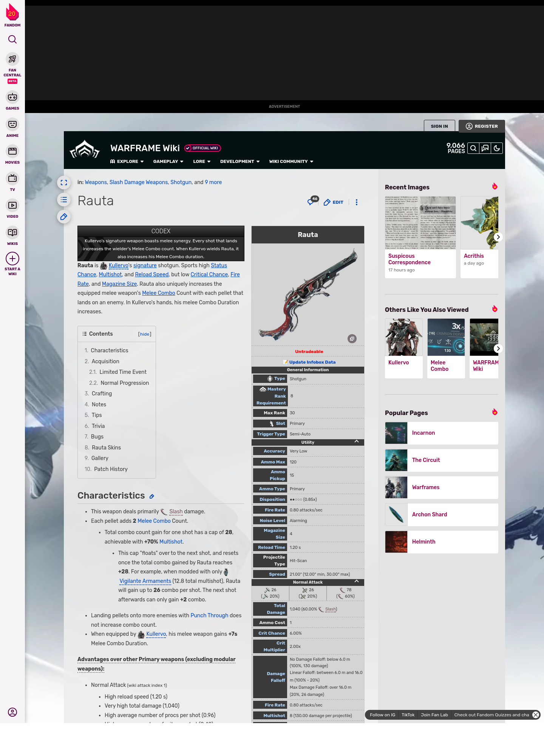Screen dimensions: 544x756
Task: Jump to Crafting in Contents
Action: pos(102,393)
